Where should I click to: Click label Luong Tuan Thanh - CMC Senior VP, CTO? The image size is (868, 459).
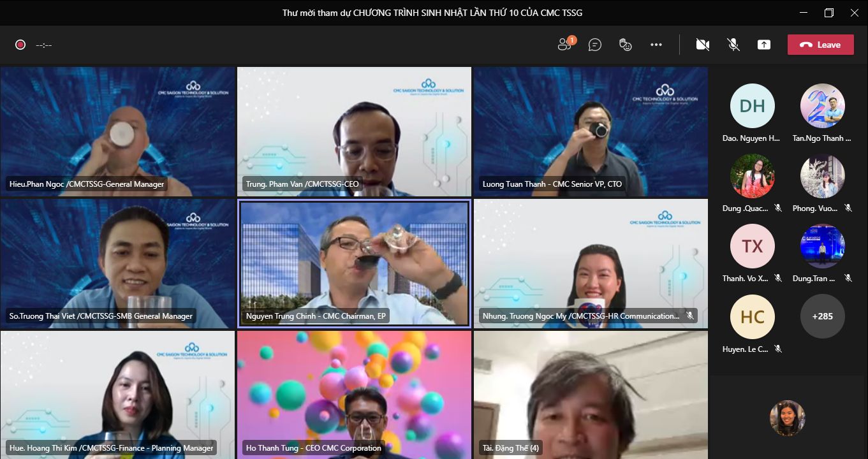552,184
